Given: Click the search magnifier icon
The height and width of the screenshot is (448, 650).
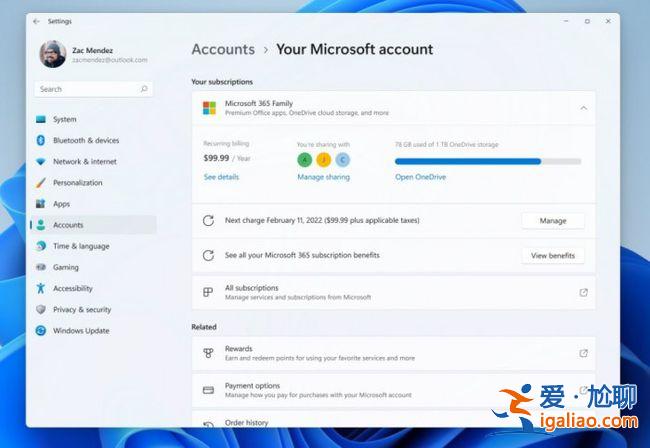Looking at the screenshot, I should [x=144, y=89].
